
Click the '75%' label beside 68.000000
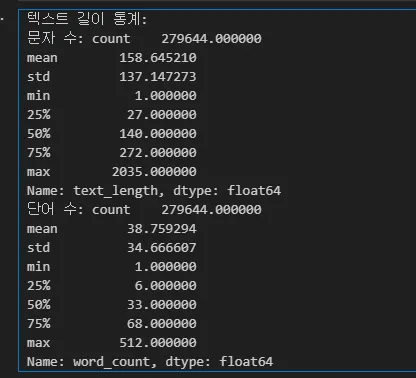(39, 324)
